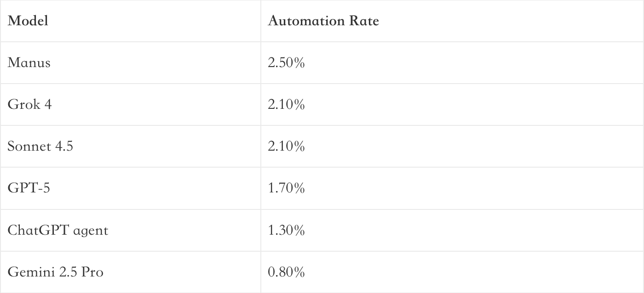
Task: Click the word Pro after Gemini 2.5
Action: [92, 272]
